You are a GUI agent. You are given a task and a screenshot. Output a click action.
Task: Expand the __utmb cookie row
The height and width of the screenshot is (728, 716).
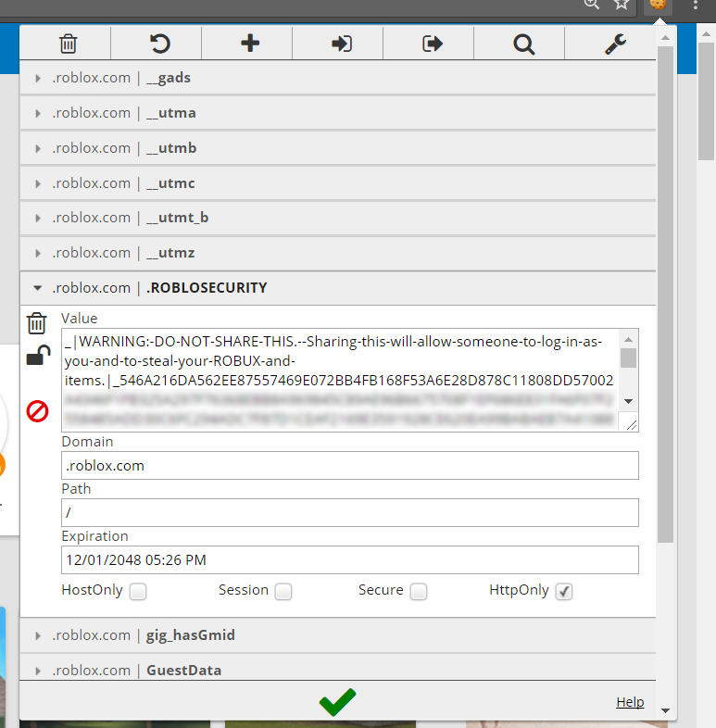337,148
